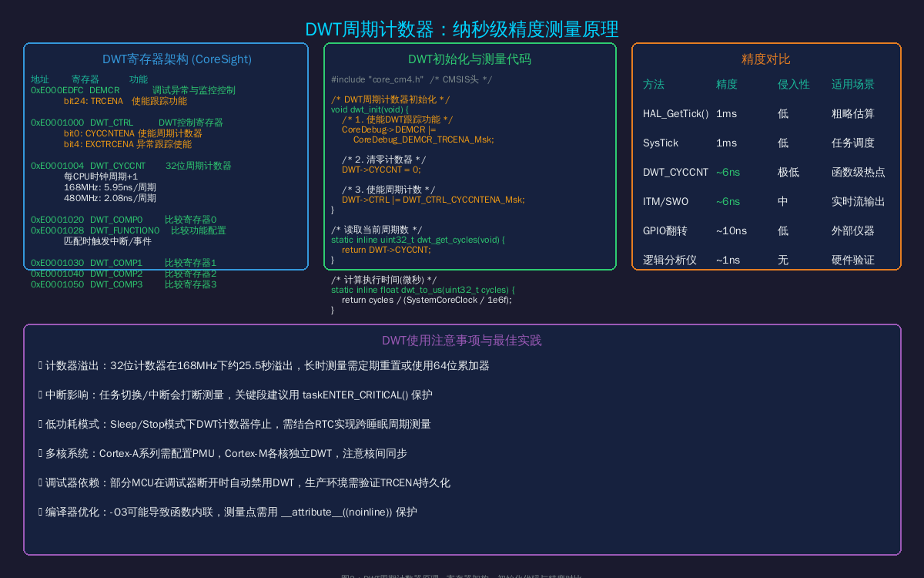Click "bit4: EXCTRCENA 异常跟踪使能"
This screenshot has height=578, width=924.
[128, 144]
